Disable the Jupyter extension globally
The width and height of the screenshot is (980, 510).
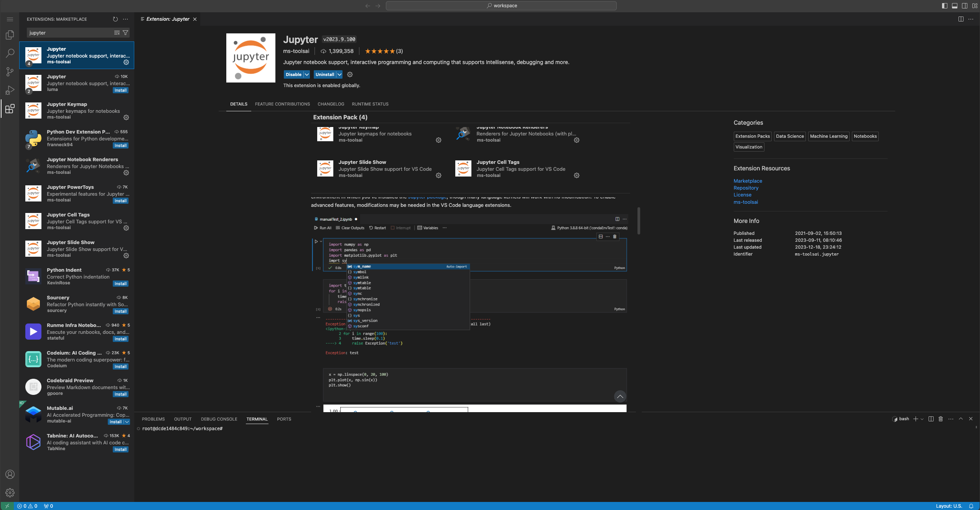[x=293, y=74]
